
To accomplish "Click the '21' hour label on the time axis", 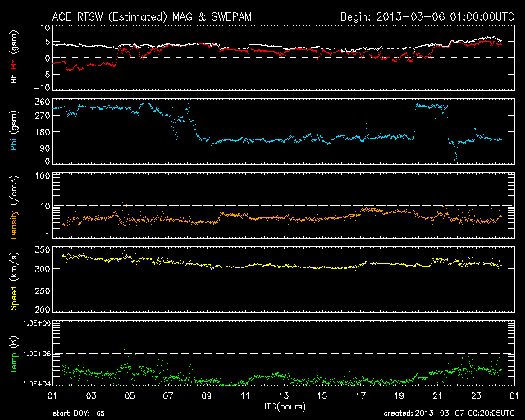I will coord(437,395).
